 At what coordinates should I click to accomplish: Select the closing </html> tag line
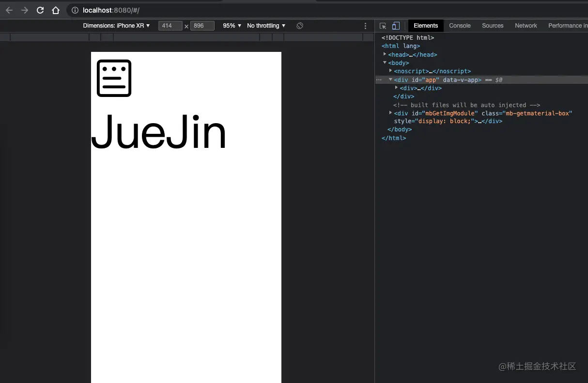pyautogui.click(x=394, y=138)
